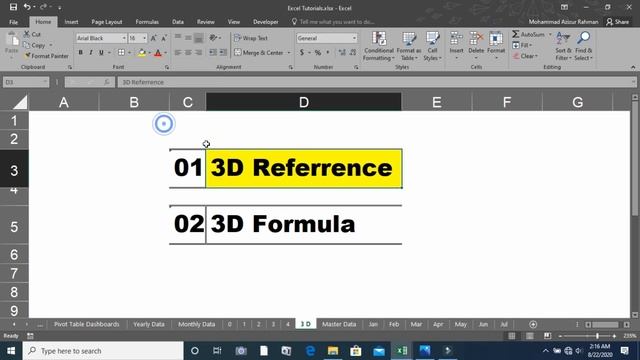Click the Share button
Viewport: 640px width, 360px height.
618,22
